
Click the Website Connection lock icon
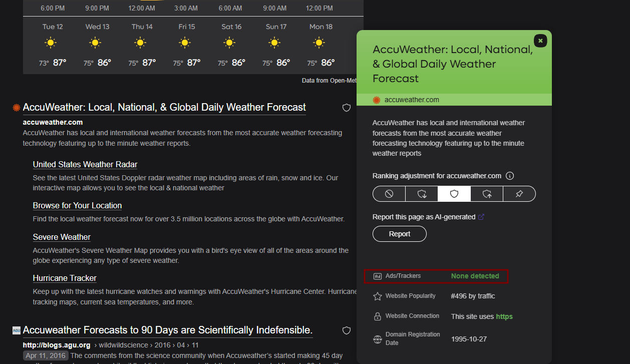tap(378, 316)
